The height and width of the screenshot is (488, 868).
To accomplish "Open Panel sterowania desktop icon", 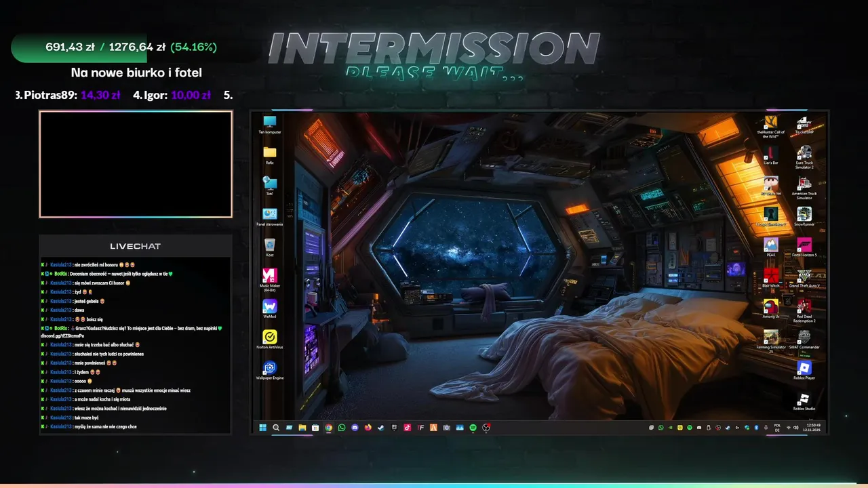I will point(270,217).
